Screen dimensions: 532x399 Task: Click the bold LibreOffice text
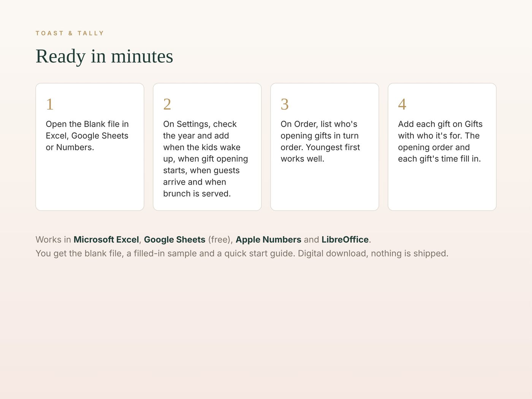click(345, 240)
